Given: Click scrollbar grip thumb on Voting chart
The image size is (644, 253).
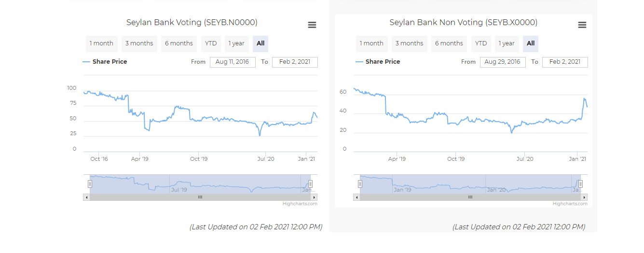Looking at the screenshot, I should tap(200, 197).
